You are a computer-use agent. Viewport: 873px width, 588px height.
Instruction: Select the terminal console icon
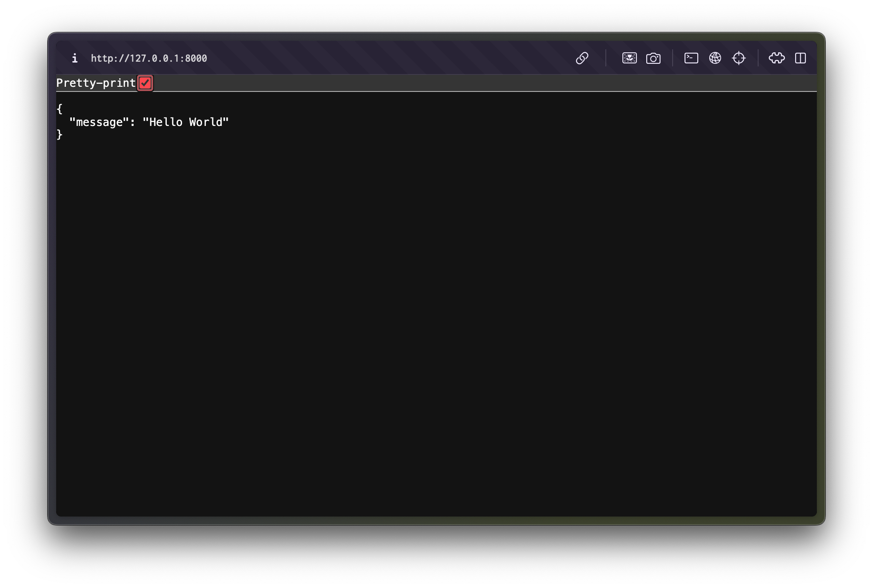691,58
